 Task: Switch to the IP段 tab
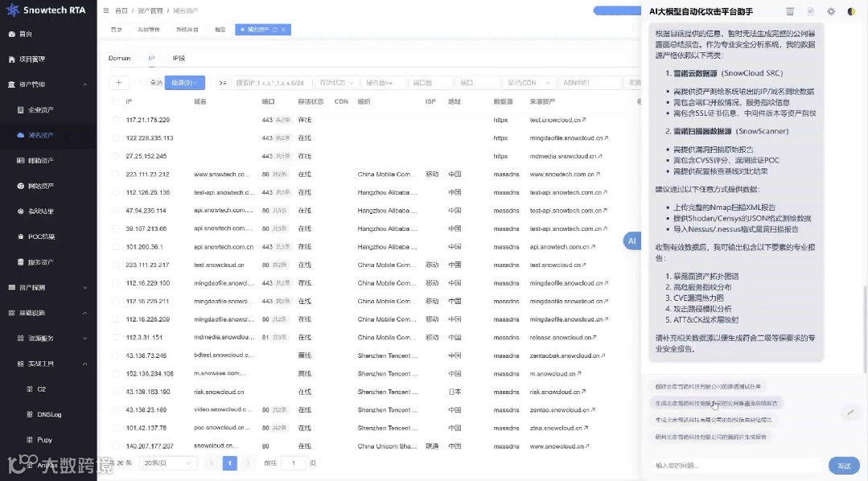point(179,58)
